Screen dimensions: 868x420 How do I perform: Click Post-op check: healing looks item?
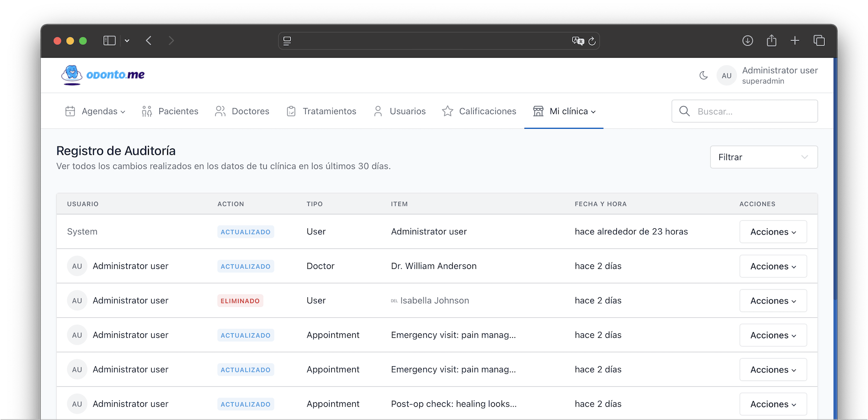[454, 404]
